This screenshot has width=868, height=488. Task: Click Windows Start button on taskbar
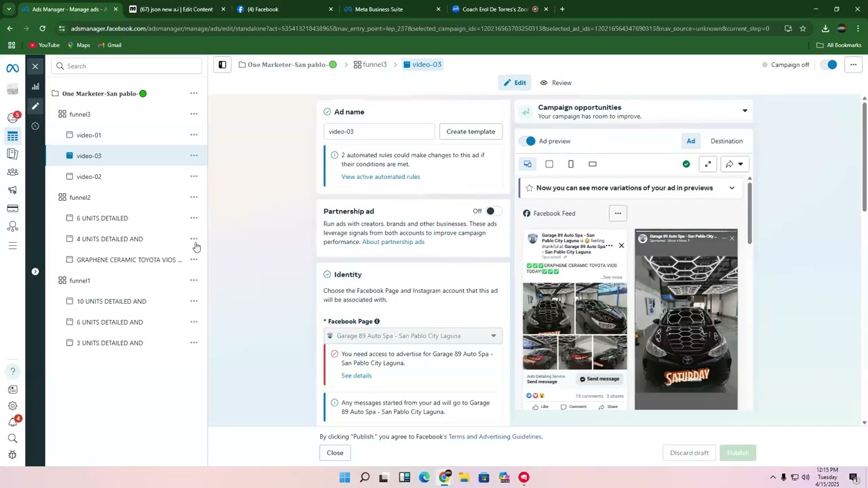[344, 477]
